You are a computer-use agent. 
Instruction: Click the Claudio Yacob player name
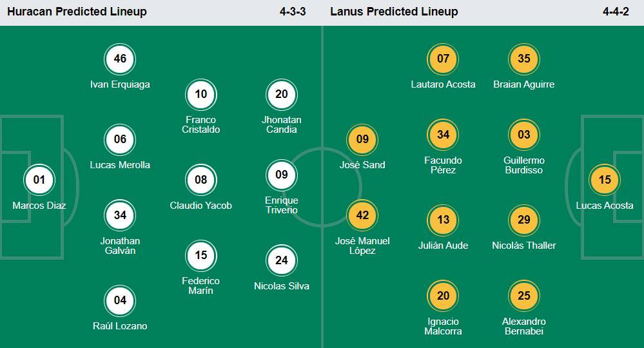(x=201, y=206)
